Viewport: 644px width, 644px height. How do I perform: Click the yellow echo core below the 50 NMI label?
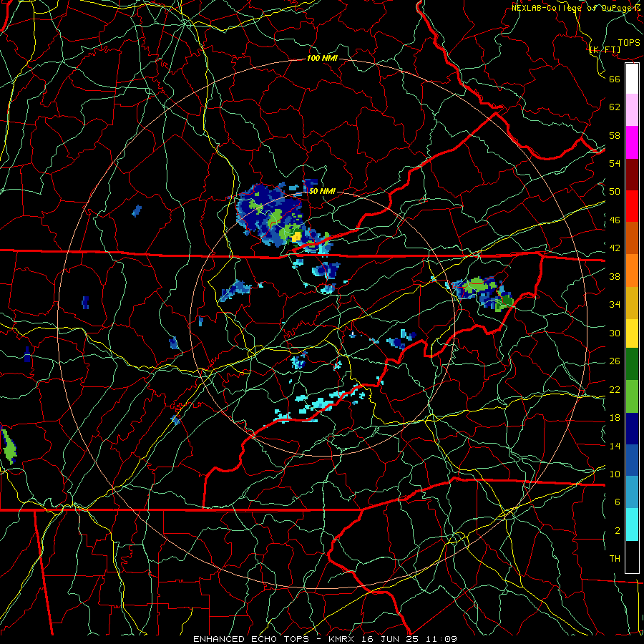click(x=296, y=237)
